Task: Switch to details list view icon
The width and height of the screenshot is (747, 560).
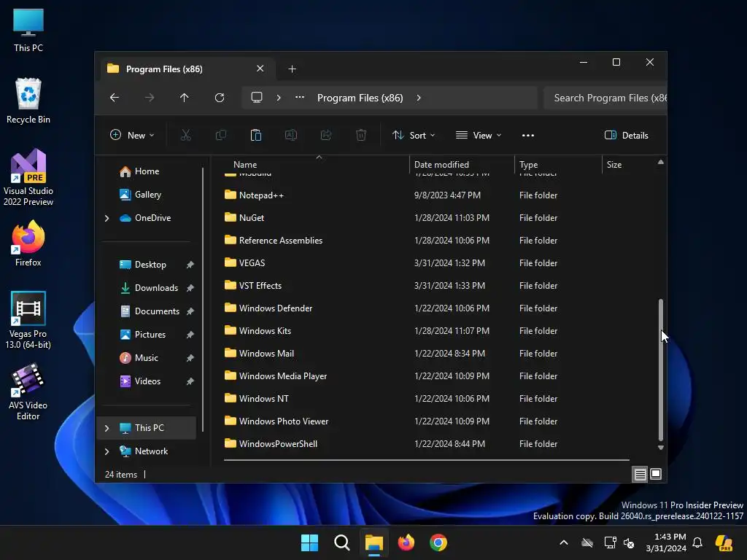Action: click(x=640, y=474)
